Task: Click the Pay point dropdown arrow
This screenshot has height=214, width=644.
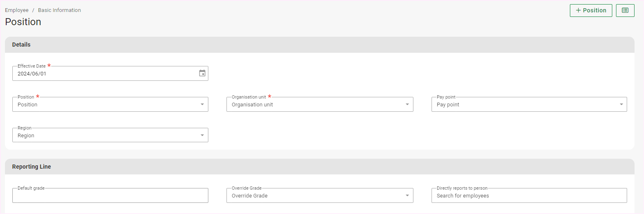Action: click(x=621, y=104)
